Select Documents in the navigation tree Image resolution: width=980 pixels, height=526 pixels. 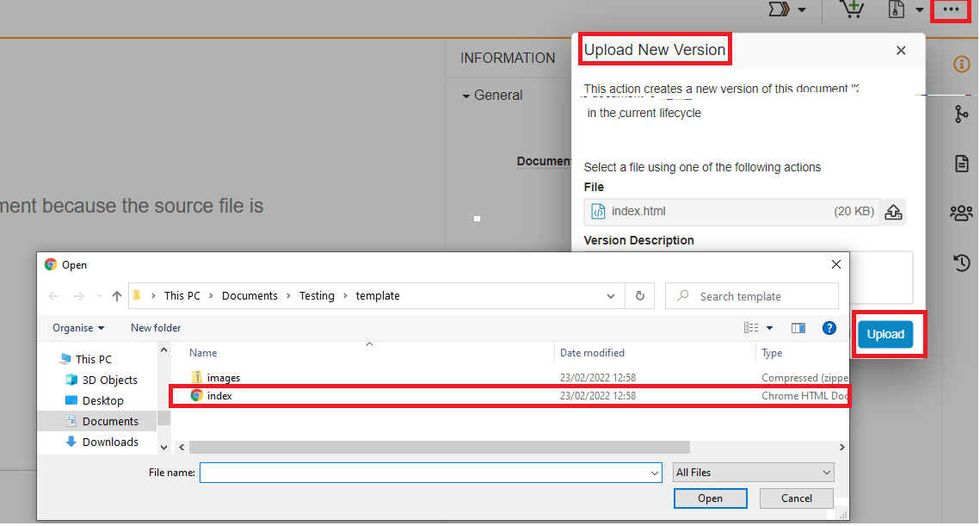click(x=109, y=421)
